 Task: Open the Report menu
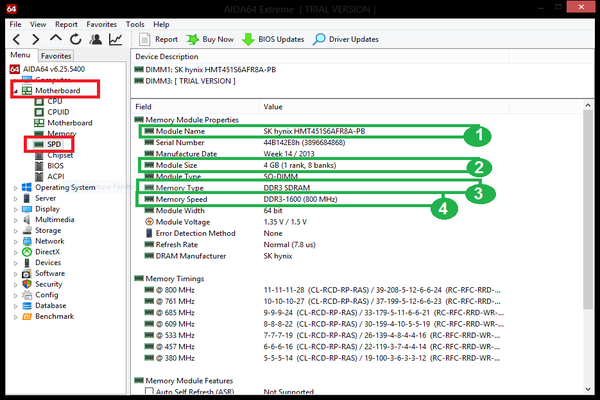66,24
